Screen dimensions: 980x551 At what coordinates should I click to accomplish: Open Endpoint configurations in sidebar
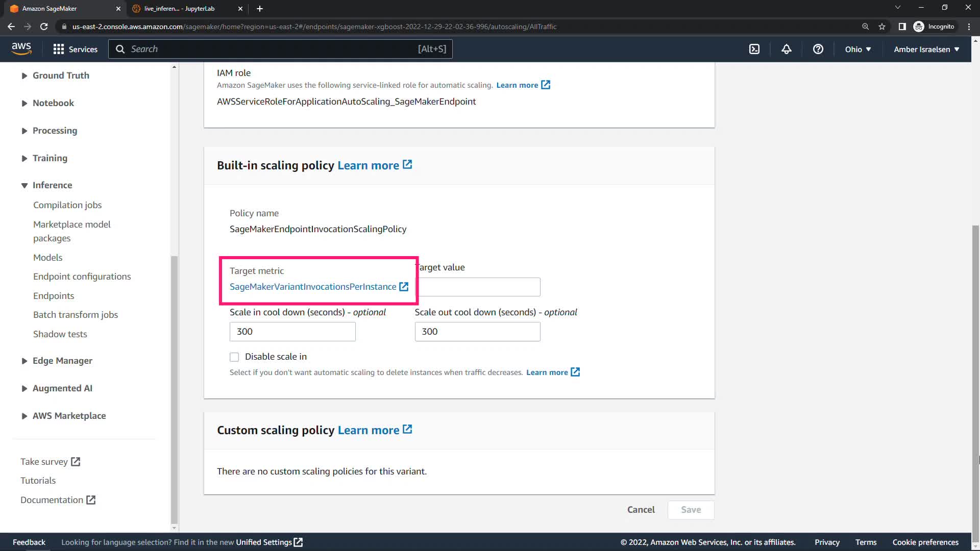point(82,277)
